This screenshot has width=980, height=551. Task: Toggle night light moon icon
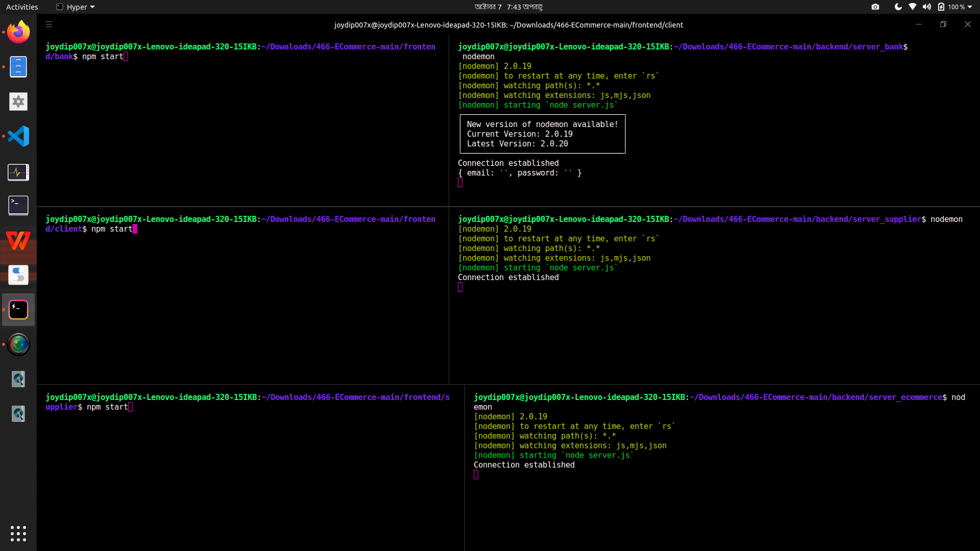(898, 7)
